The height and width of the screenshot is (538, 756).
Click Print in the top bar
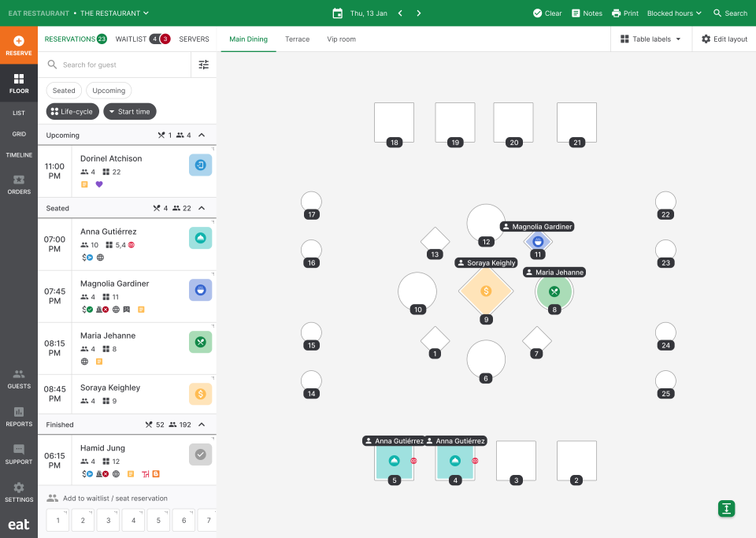click(624, 13)
